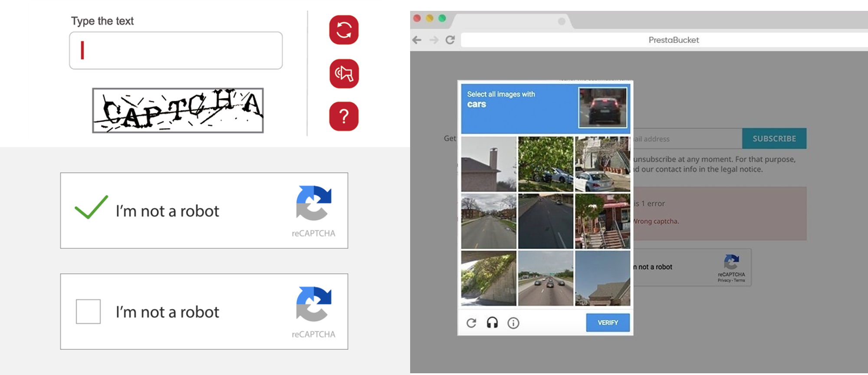This screenshot has width=868, height=375.
Task: Click the browser forward arrow
Action: [x=434, y=40]
